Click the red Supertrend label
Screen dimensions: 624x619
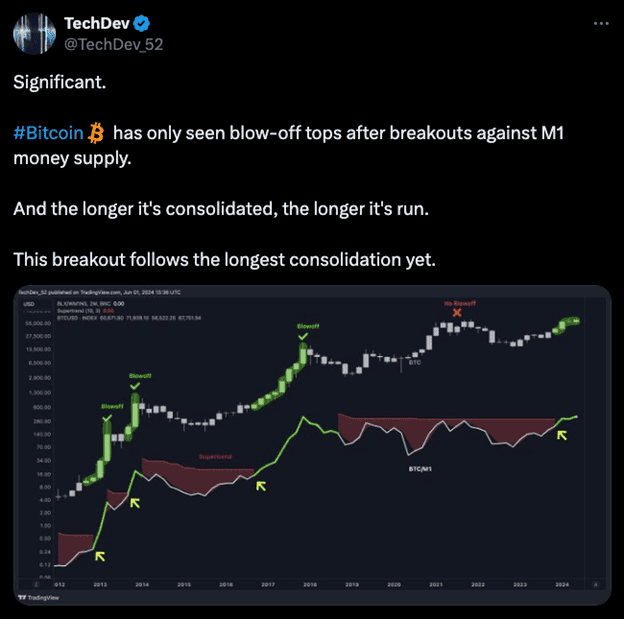[214, 457]
